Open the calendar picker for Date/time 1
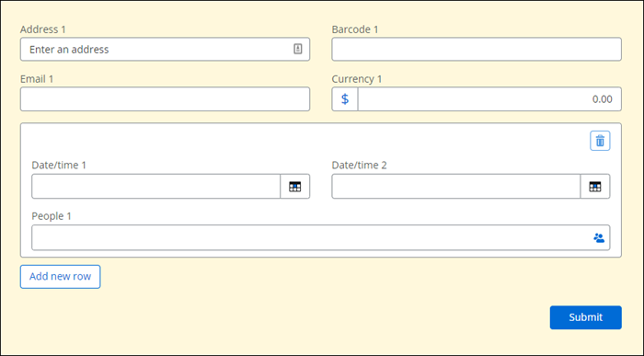The image size is (644, 356). click(295, 187)
